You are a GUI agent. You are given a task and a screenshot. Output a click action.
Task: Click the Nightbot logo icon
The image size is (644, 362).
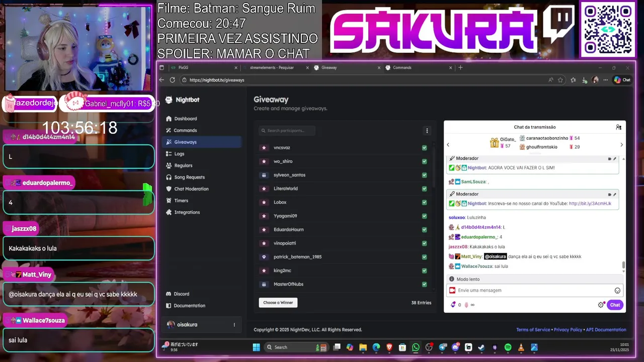[x=169, y=100]
